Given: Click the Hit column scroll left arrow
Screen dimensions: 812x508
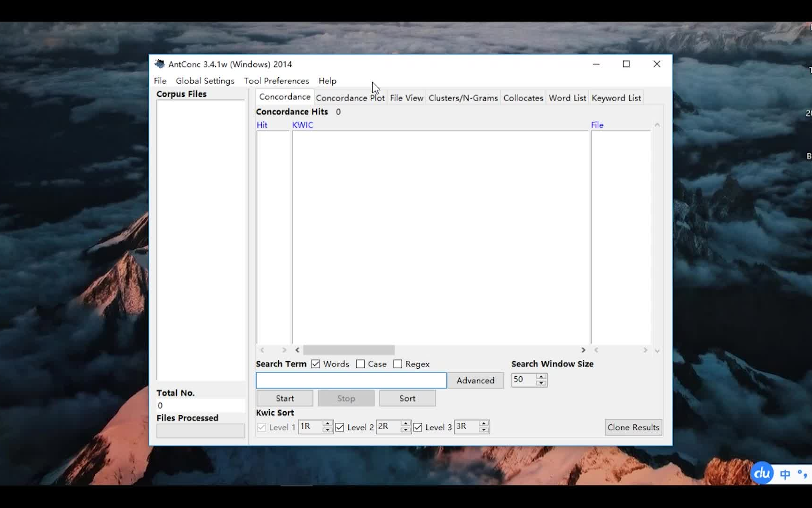Looking at the screenshot, I should click(262, 350).
